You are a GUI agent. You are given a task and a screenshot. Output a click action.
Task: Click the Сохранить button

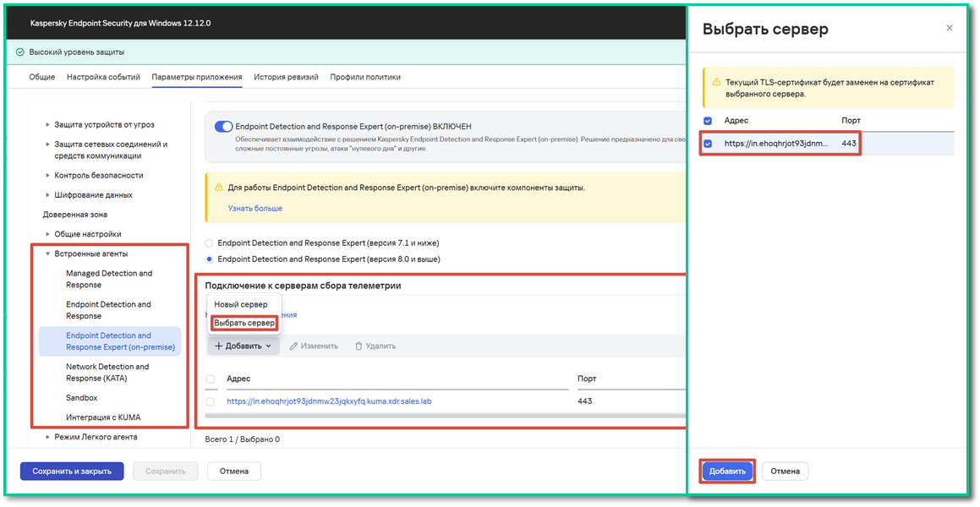click(x=166, y=472)
